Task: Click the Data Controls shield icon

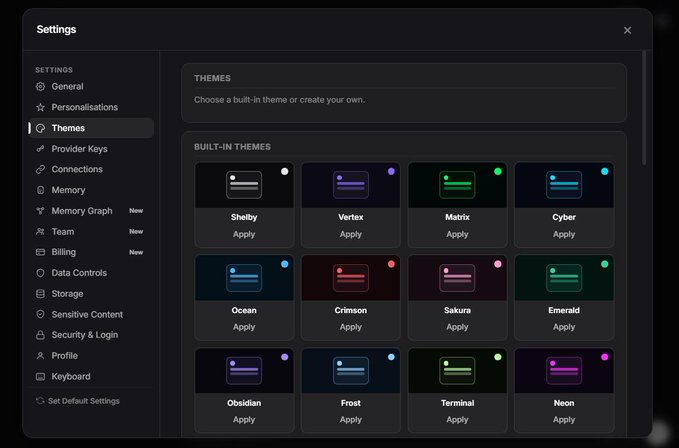Action: [40, 273]
